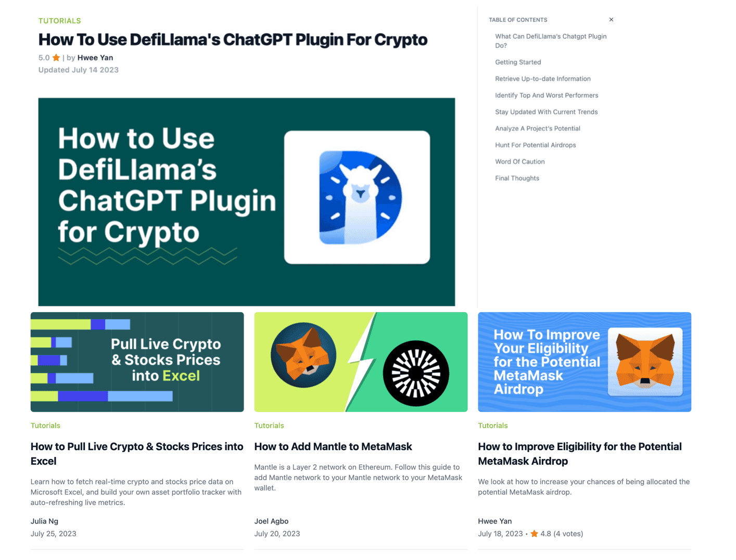Go to Analyze A Project's Potential section
This screenshot has width=736, height=560.
(x=538, y=129)
